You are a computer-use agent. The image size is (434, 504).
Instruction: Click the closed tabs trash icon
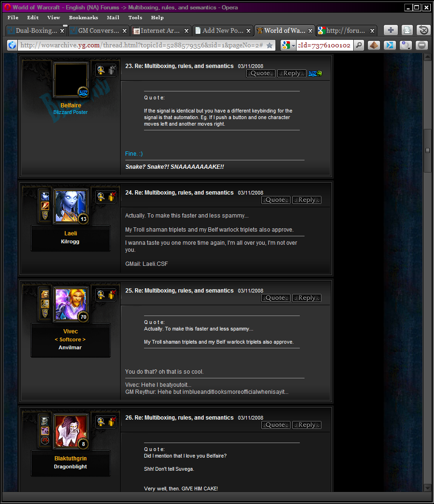click(424, 30)
